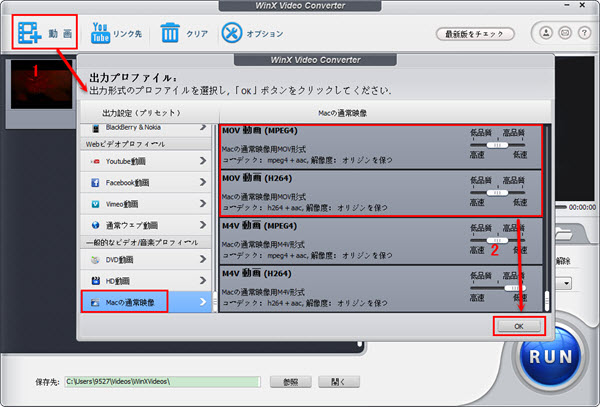The image size is (600, 407).
Task: Click the HD動画 film icon
Action: (95, 281)
